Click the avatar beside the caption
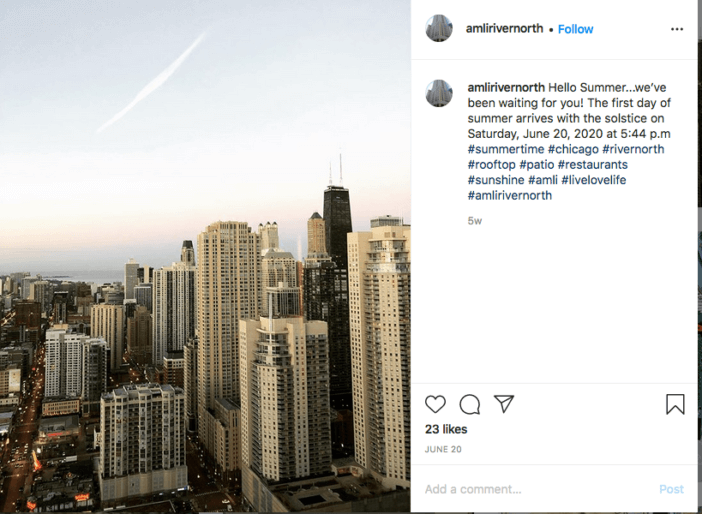 439,93
